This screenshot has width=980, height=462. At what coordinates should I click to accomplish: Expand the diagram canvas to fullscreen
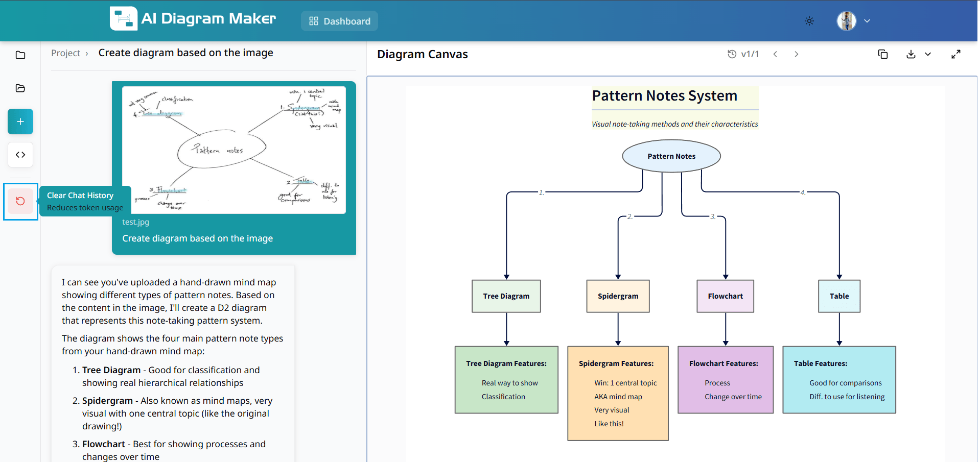point(955,54)
